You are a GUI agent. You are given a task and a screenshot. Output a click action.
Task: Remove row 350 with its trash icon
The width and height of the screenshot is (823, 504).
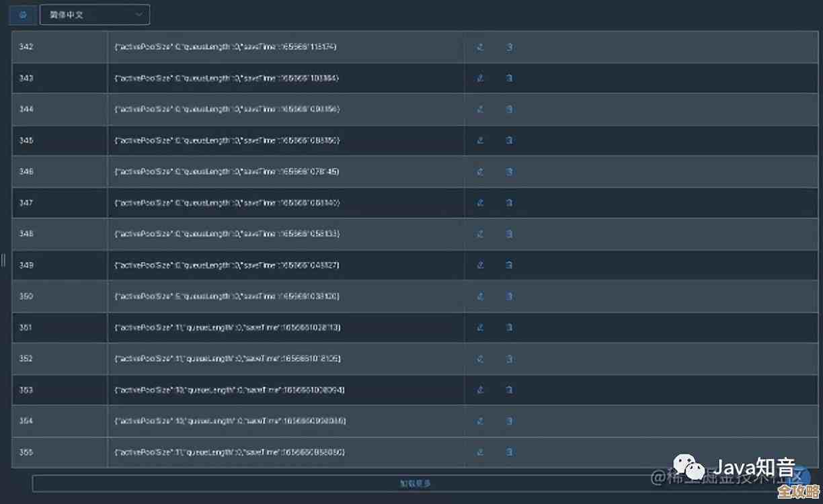point(509,296)
